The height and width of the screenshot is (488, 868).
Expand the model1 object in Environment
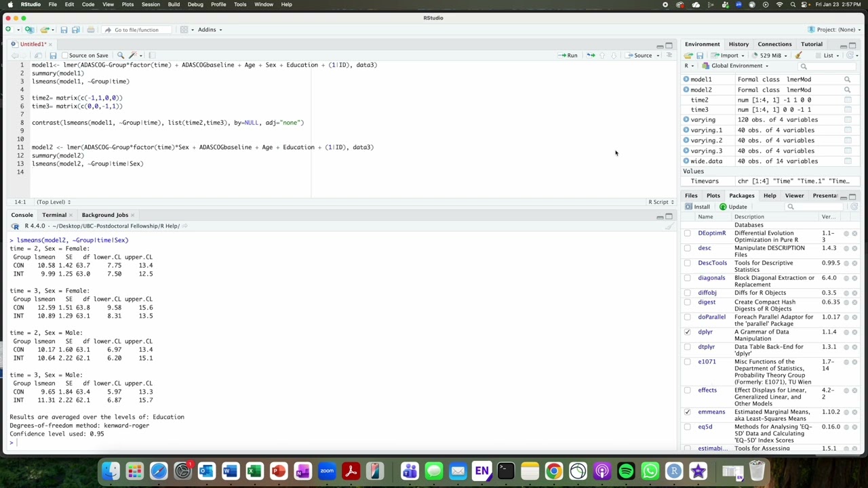(x=686, y=79)
